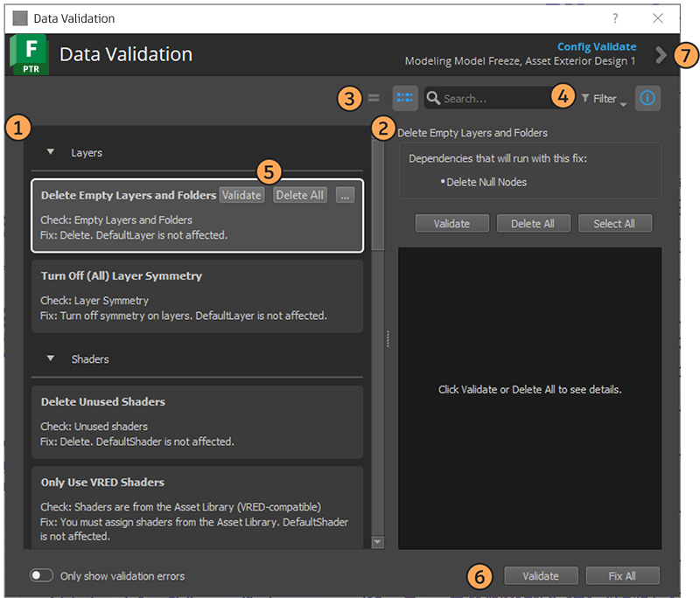This screenshot has width=700, height=598.
Task: Switch to the compact list view icon
Action: [x=374, y=99]
